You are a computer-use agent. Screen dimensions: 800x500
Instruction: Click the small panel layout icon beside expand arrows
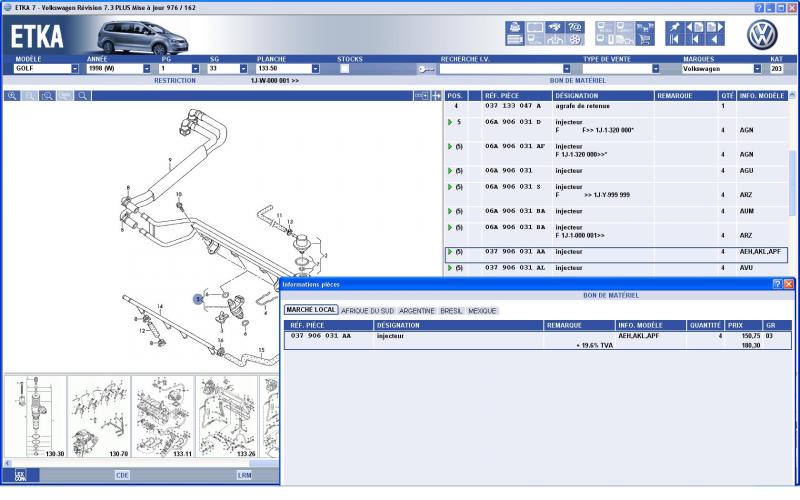421,96
